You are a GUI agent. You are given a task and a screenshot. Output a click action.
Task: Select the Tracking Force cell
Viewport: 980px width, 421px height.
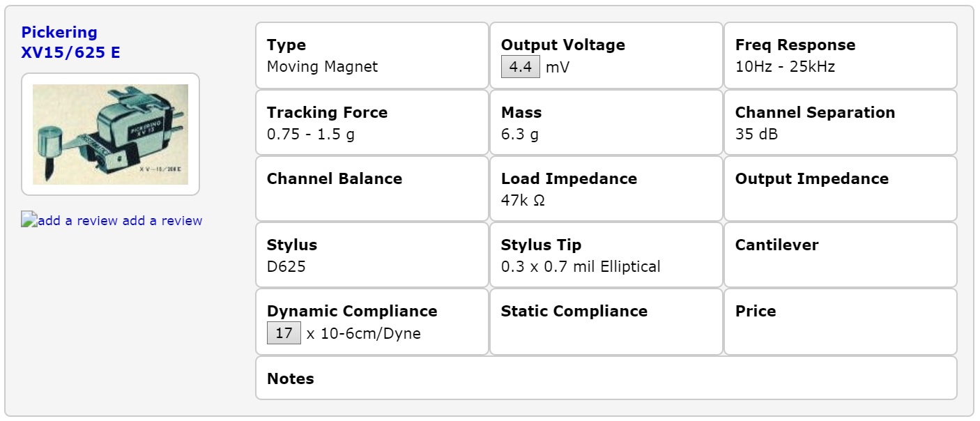pos(372,123)
